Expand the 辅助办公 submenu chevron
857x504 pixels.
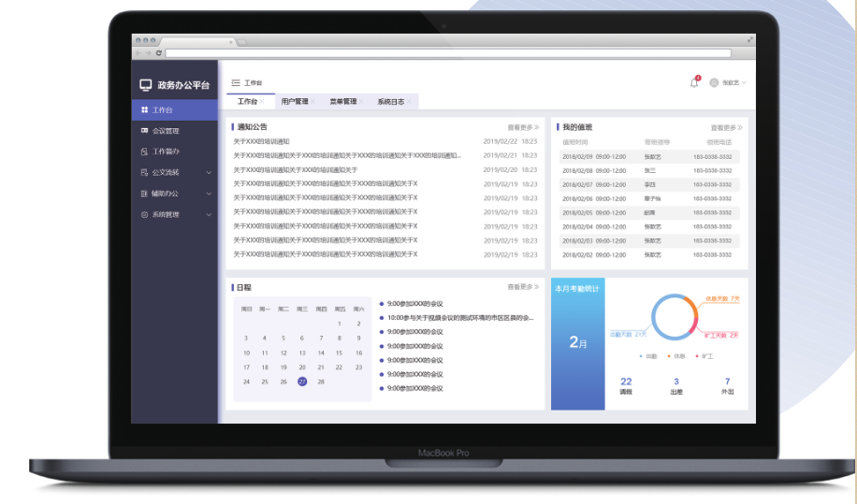[209, 194]
